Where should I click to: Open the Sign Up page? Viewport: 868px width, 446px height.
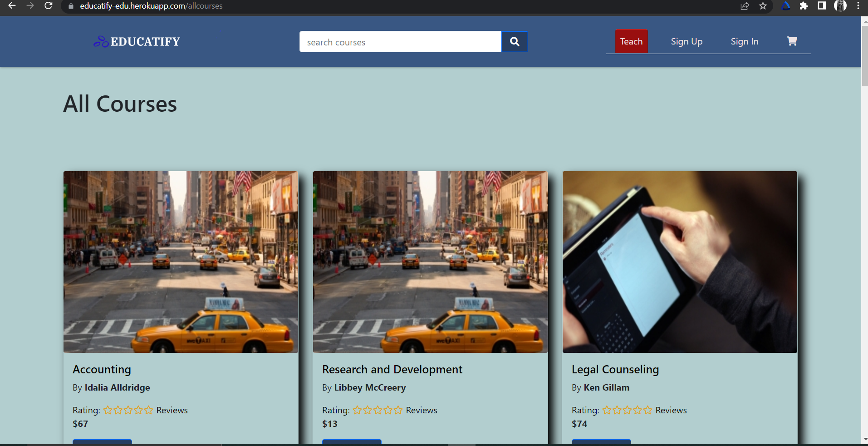tap(687, 41)
